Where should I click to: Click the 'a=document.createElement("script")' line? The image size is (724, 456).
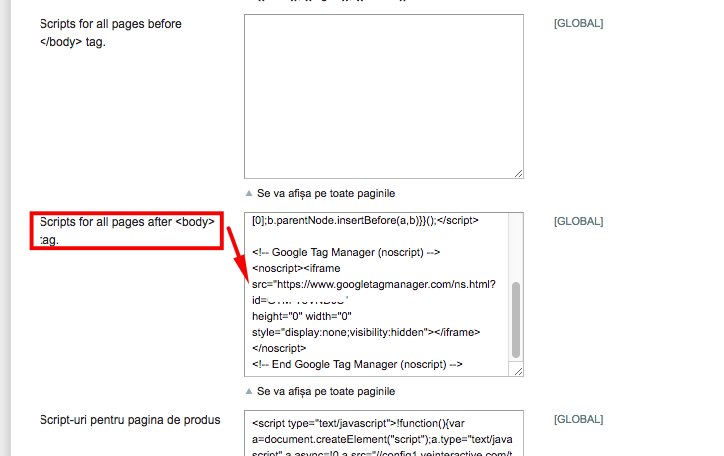(x=382, y=439)
